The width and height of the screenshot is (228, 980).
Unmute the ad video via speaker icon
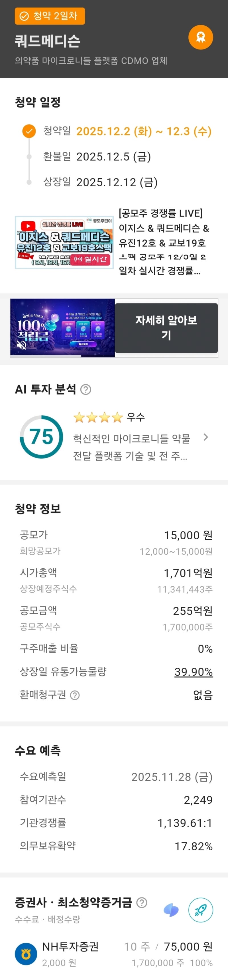(21, 345)
